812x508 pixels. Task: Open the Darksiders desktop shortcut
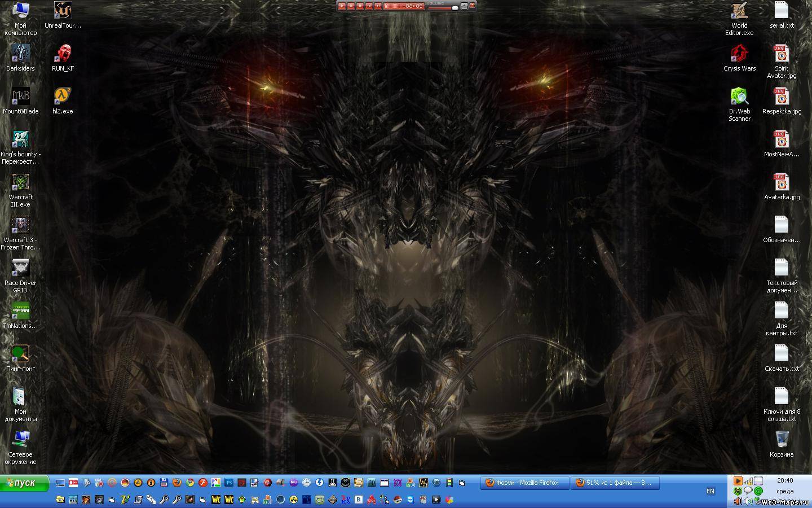coord(20,54)
